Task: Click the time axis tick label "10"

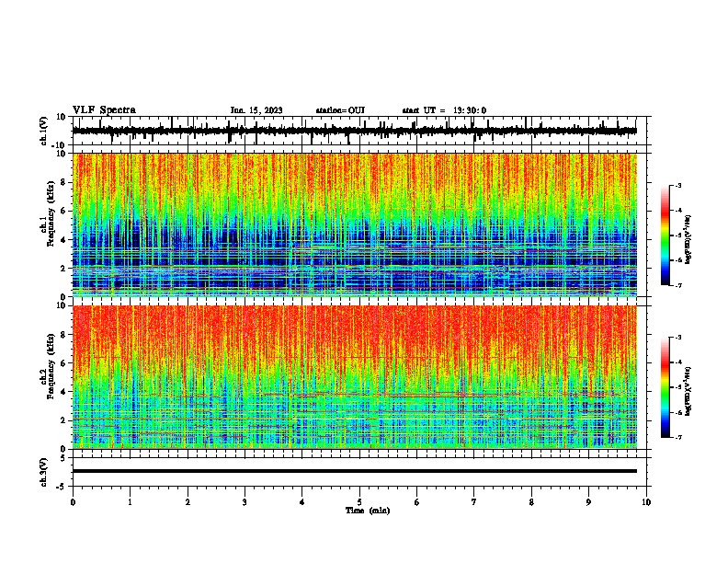Action: [646, 502]
